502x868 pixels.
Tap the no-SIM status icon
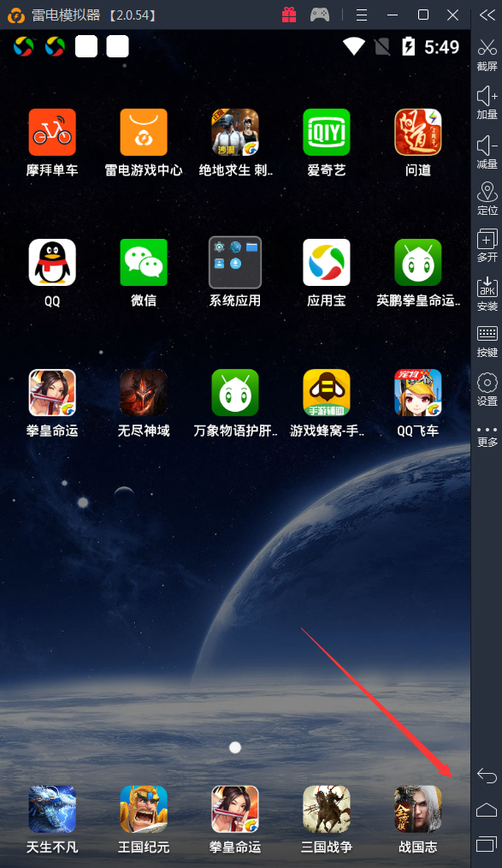(x=382, y=46)
